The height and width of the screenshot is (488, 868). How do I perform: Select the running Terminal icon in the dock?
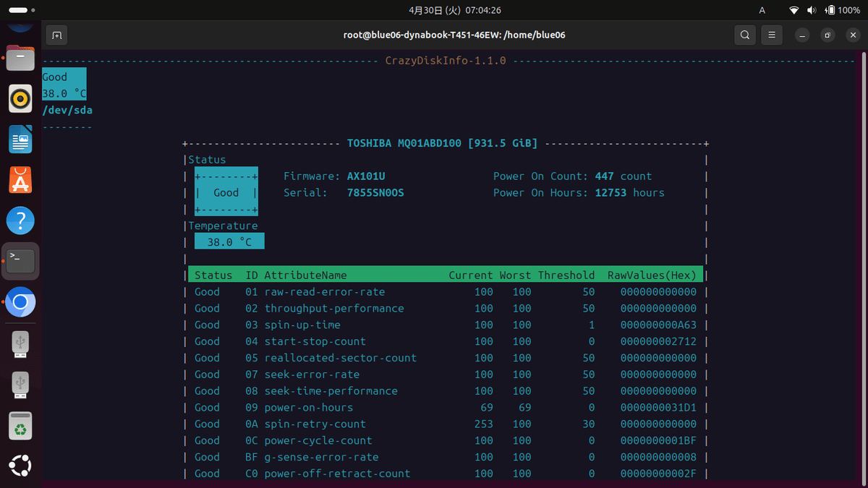tap(20, 261)
